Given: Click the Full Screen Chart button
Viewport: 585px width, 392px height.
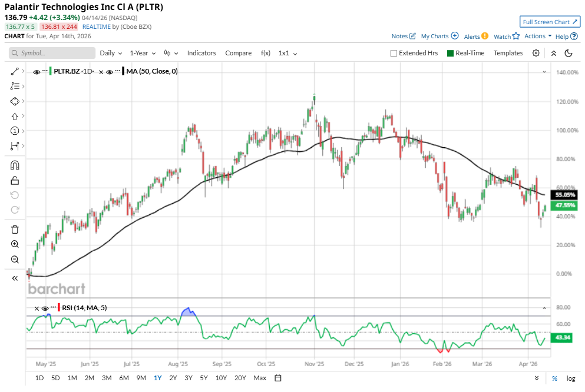Looking at the screenshot, I should coord(550,22).
